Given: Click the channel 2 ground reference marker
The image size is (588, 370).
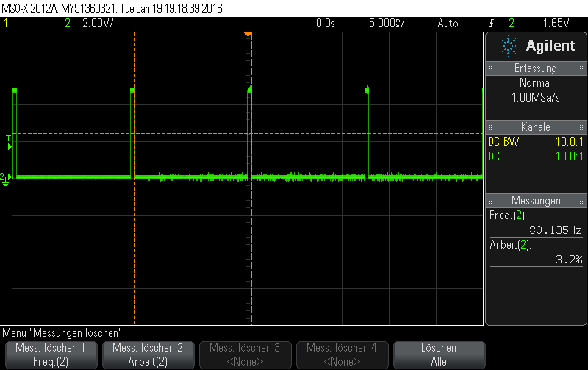Looking at the screenshot, I should (x=6, y=179).
